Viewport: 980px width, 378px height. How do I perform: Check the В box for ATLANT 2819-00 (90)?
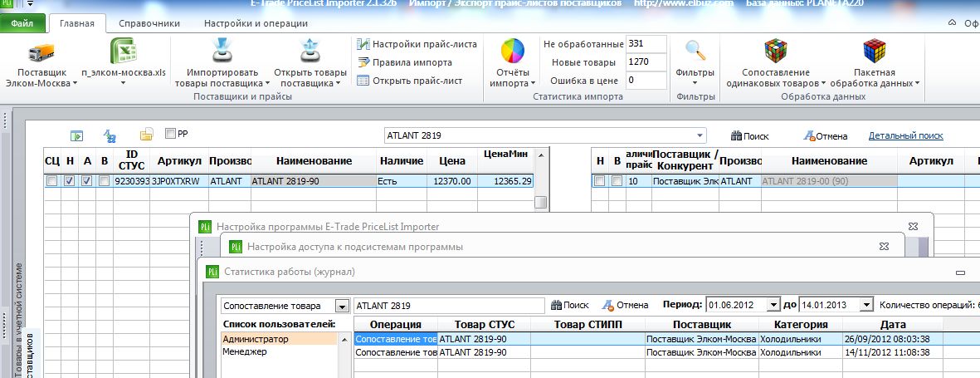pyautogui.click(x=617, y=181)
